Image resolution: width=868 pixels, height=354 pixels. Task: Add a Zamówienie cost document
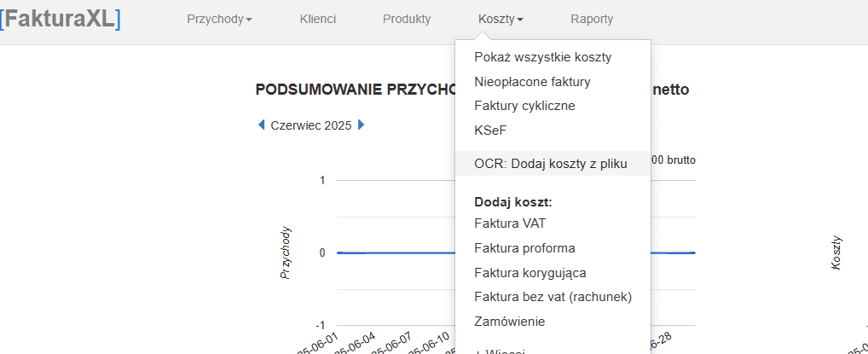coord(509,322)
